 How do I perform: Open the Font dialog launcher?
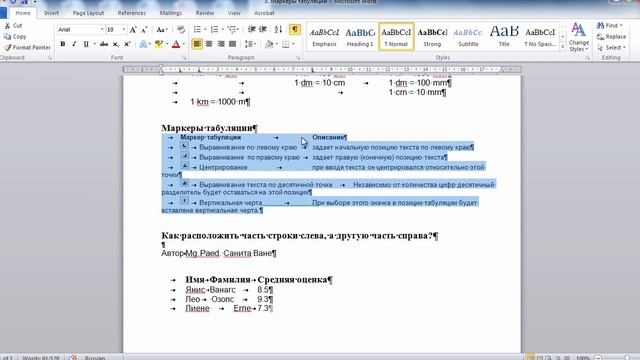tap(184, 58)
